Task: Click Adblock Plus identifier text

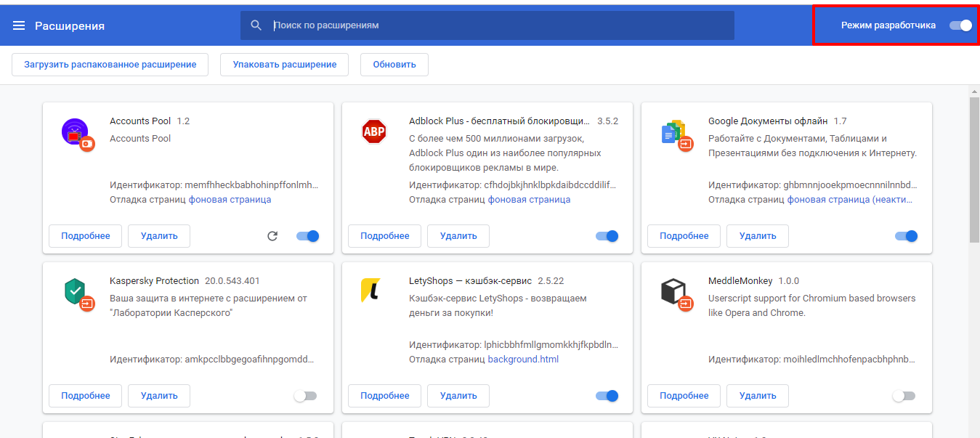Action: coord(514,184)
